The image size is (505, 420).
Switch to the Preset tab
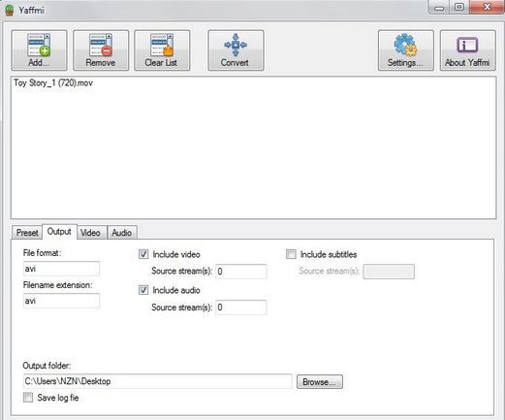[27, 233]
